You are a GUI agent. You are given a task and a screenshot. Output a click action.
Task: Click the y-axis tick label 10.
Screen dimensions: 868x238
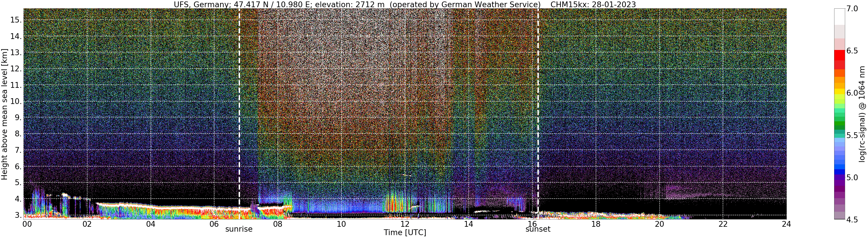click(x=16, y=101)
